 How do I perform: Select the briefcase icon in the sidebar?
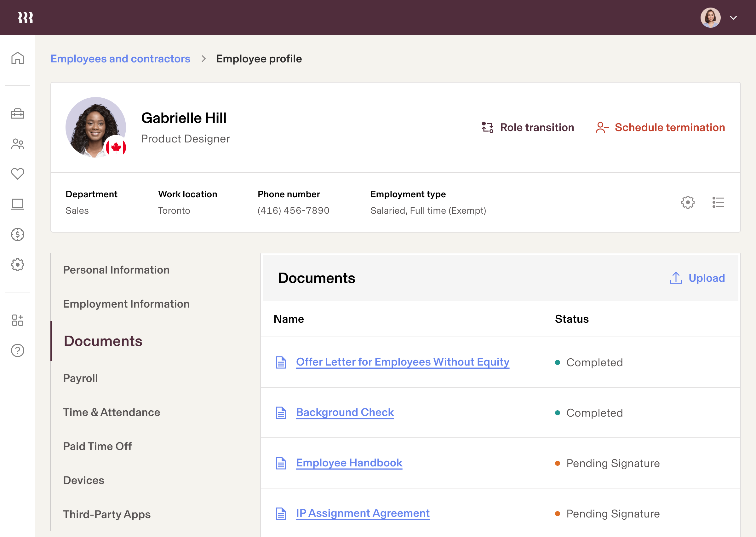(18, 114)
